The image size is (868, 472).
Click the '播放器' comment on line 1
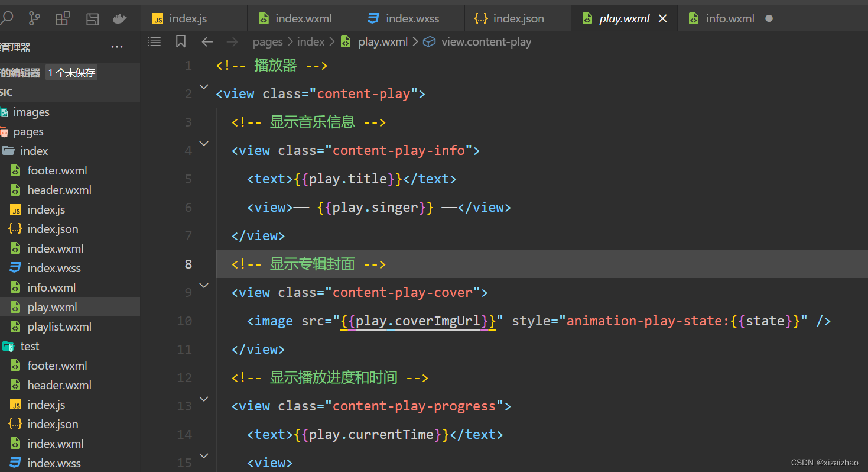coord(275,65)
